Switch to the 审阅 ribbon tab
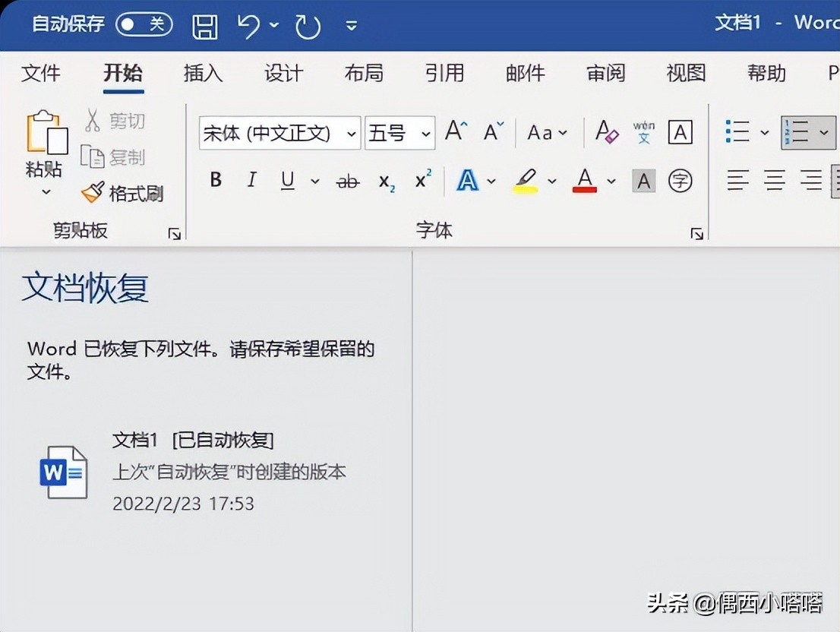Screen dimensions: 840x632 [x=605, y=73]
